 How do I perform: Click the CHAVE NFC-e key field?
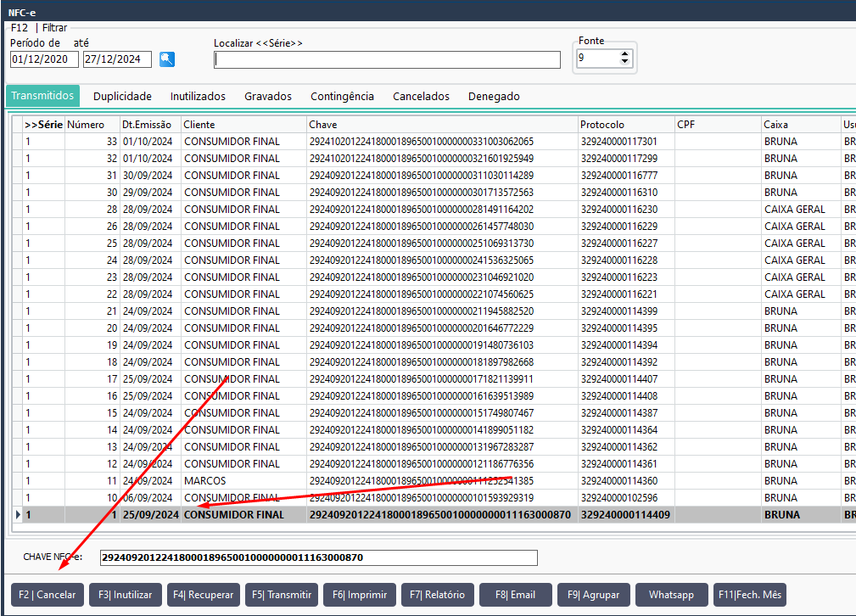[318, 557]
